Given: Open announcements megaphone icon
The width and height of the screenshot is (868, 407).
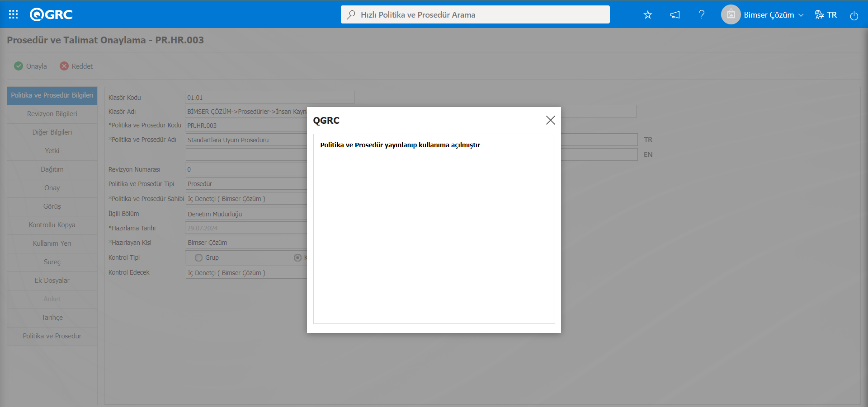Looking at the screenshot, I should [675, 15].
